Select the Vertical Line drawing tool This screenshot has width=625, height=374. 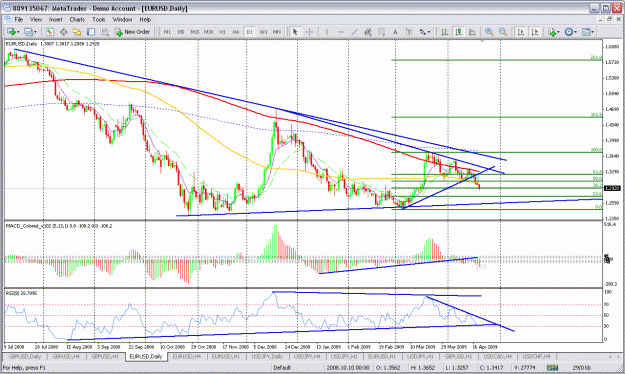point(327,32)
